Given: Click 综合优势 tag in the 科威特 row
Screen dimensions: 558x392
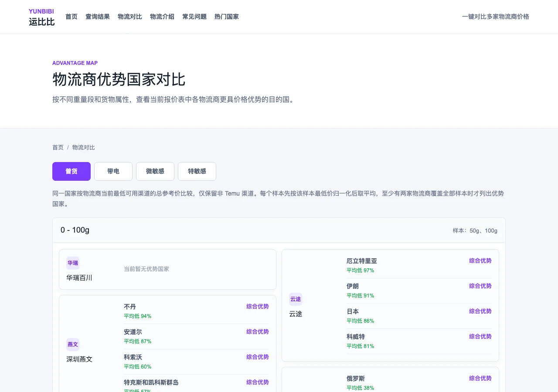Looking at the screenshot, I should tap(480, 336).
